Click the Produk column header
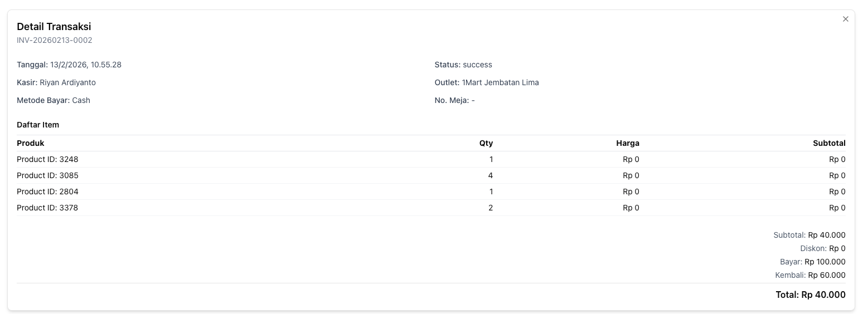Viewport: 868px width, 314px height. tap(31, 143)
